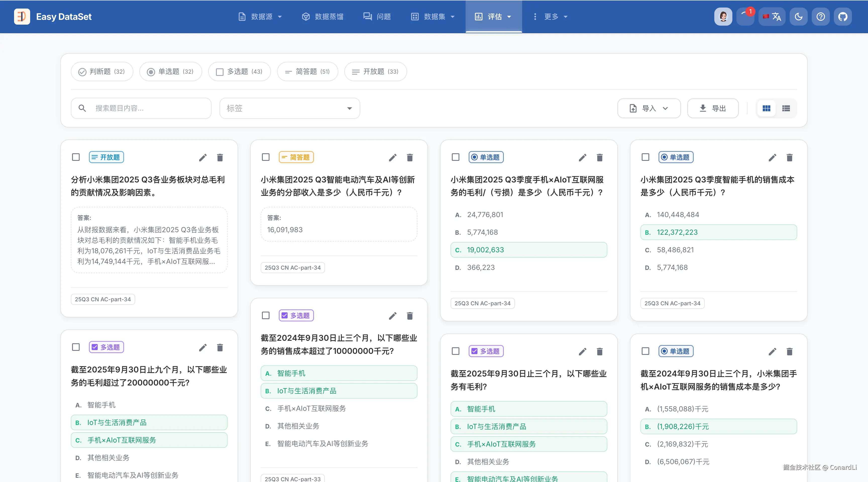Edit the 开放题 card with pencil icon
Image resolution: width=868 pixels, height=482 pixels.
coord(202,157)
